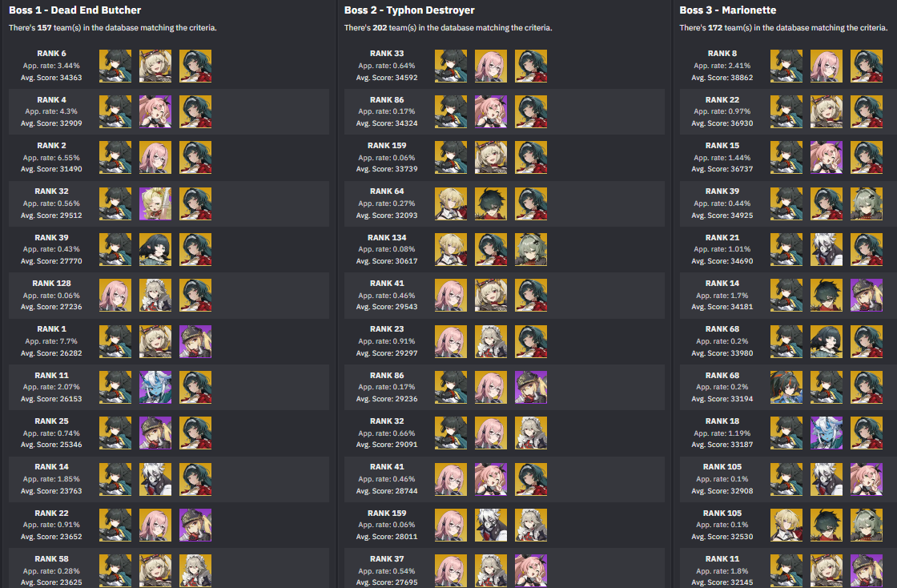Click the first character icon in Dead End Butcher Rank 6

[x=115, y=66]
